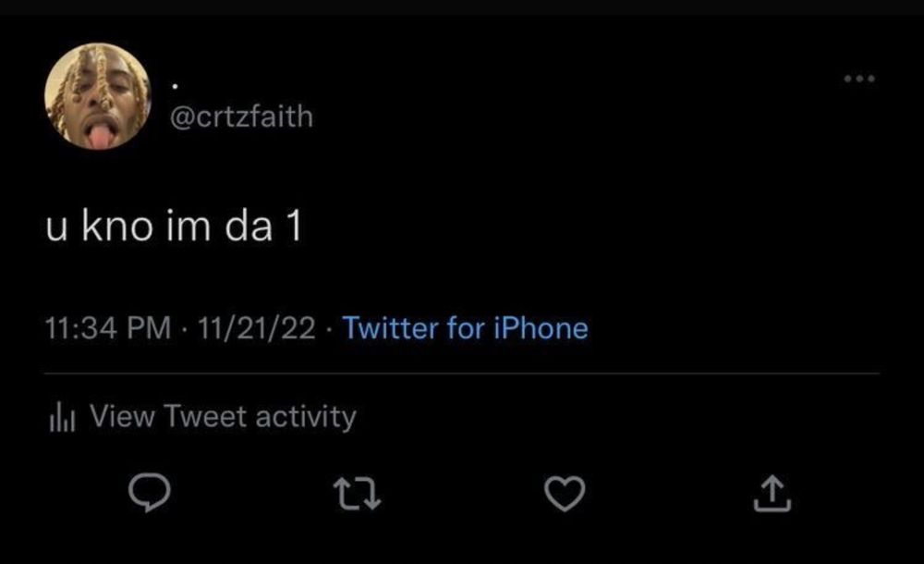Click the 11:34 PM timestamp
Image resolution: width=924 pixels, height=564 pixels.
[108, 328]
